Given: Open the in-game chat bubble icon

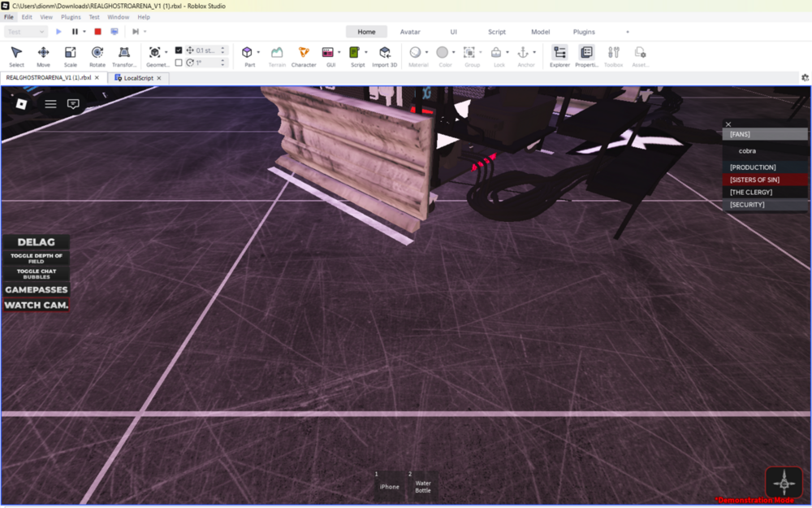Looking at the screenshot, I should 73,104.
